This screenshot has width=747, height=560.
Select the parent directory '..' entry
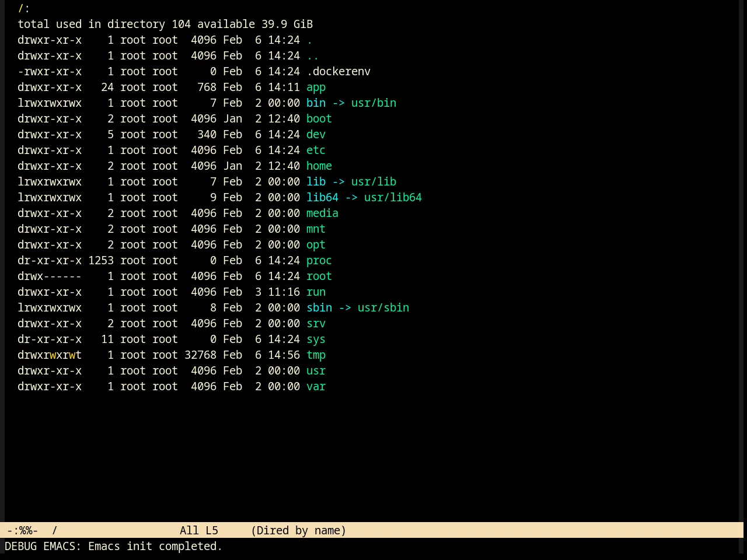pos(313,56)
